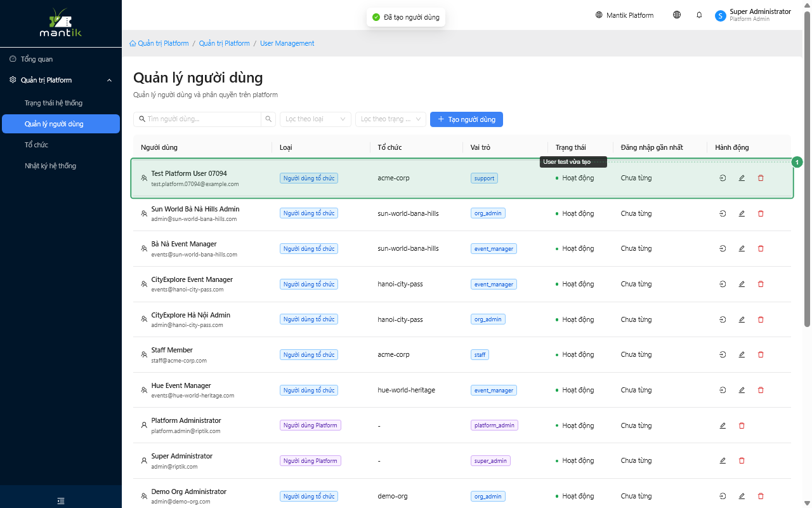Screen dimensions: 812x508
Task: Go to Trạng thái hệ thống
Action: click(61, 103)
